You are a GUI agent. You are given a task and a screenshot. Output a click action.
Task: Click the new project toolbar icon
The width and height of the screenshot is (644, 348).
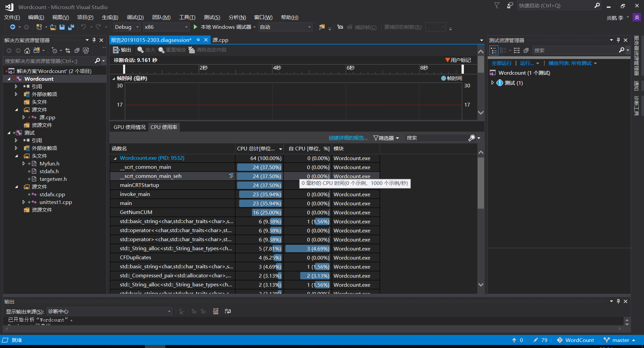(x=39, y=27)
